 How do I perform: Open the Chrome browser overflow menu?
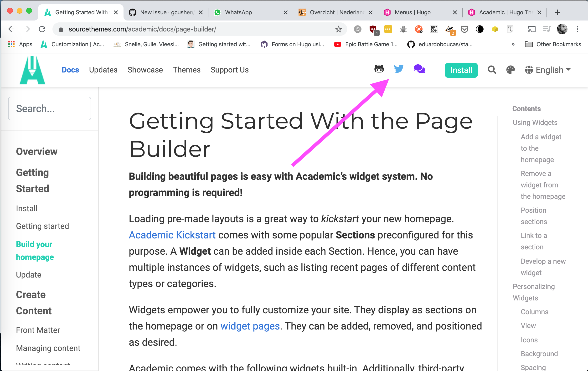(578, 29)
